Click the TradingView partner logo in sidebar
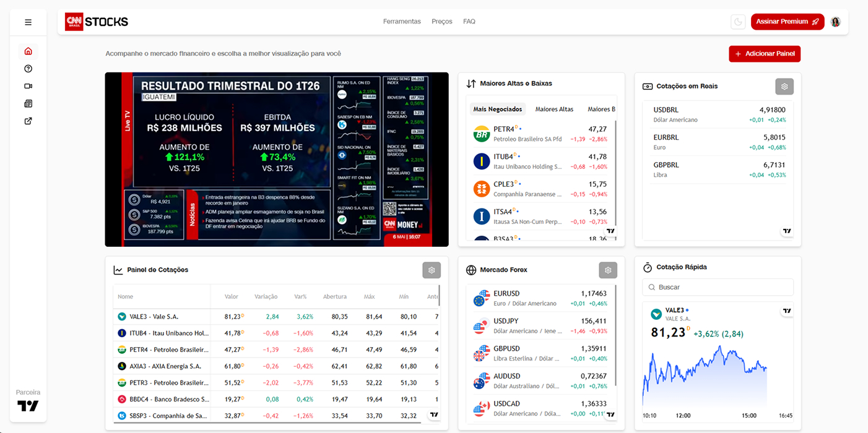868x433 pixels. pyautogui.click(x=28, y=406)
